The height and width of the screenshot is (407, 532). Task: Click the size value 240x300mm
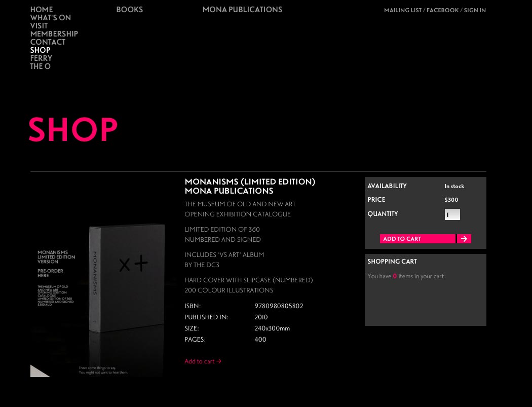coord(272,328)
